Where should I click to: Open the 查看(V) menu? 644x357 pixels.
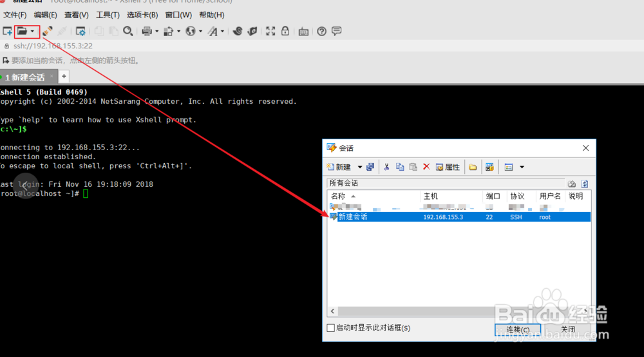pyautogui.click(x=77, y=15)
